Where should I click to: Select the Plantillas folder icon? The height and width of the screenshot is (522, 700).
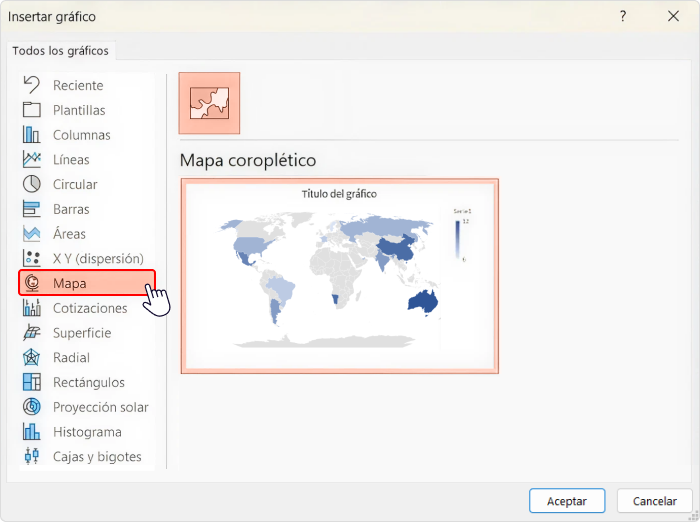point(32,110)
